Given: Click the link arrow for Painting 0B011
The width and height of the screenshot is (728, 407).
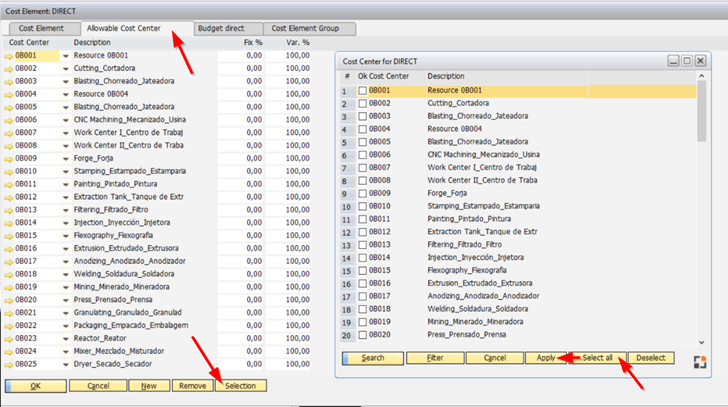Looking at the screenshot, I should click(8, 184).
